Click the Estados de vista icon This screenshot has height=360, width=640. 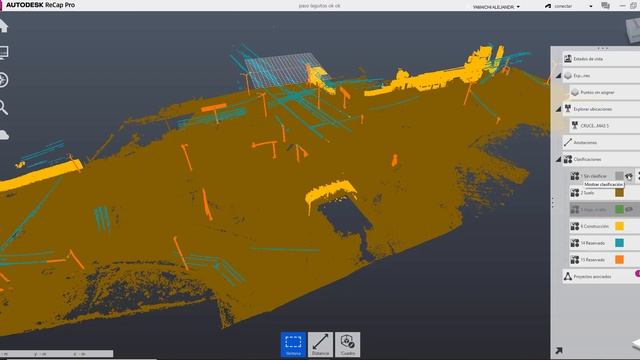[568, 59]
